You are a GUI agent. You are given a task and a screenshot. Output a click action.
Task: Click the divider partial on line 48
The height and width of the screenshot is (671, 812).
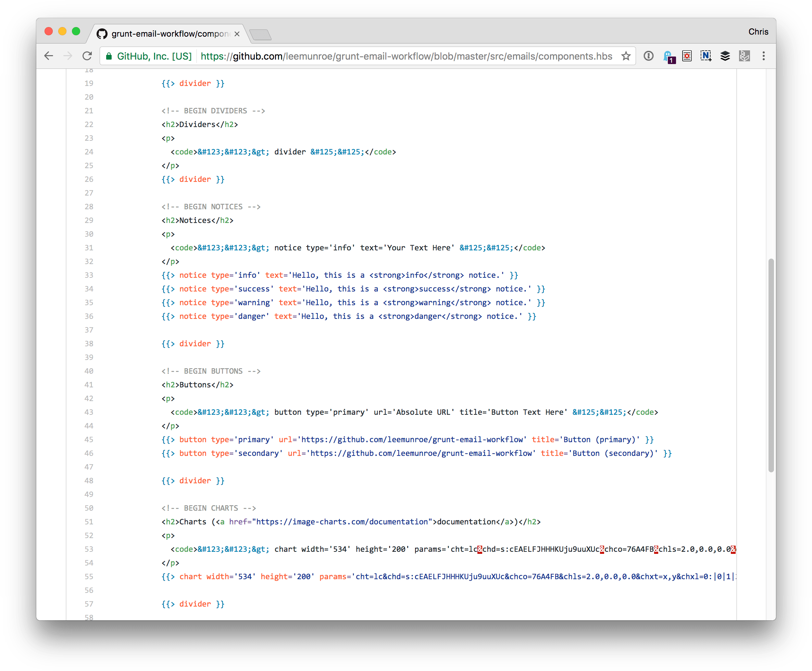tap(193, 481)
